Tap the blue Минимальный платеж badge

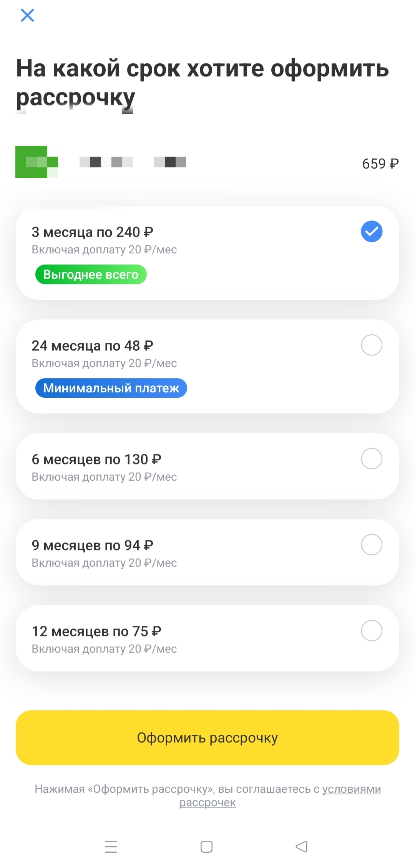click(111, 388)
